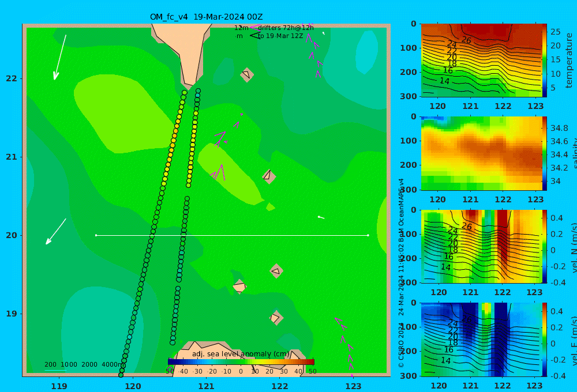Select the magenta arrow beside 'drifters 72h@12h'

pos(254,27)
